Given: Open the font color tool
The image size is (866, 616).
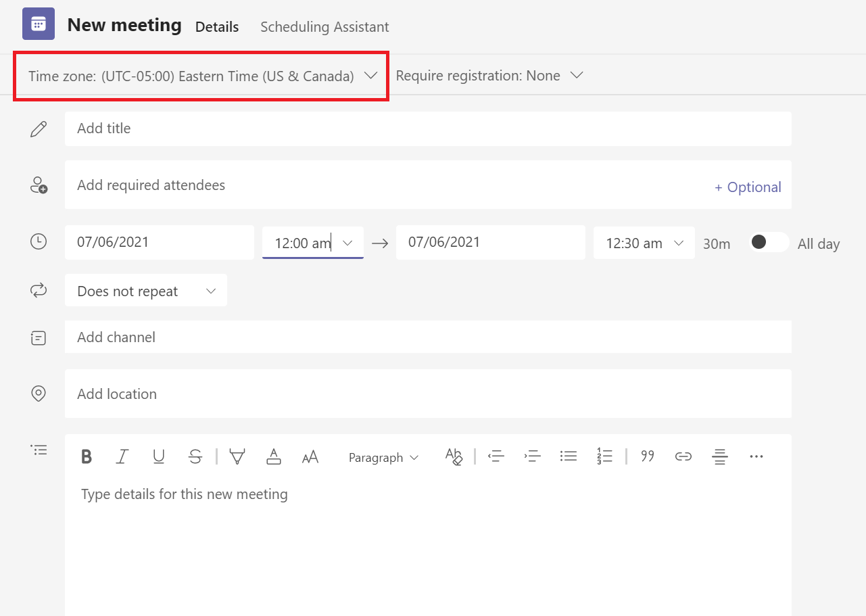Looking at the screenshot, I should coord(274,457).
